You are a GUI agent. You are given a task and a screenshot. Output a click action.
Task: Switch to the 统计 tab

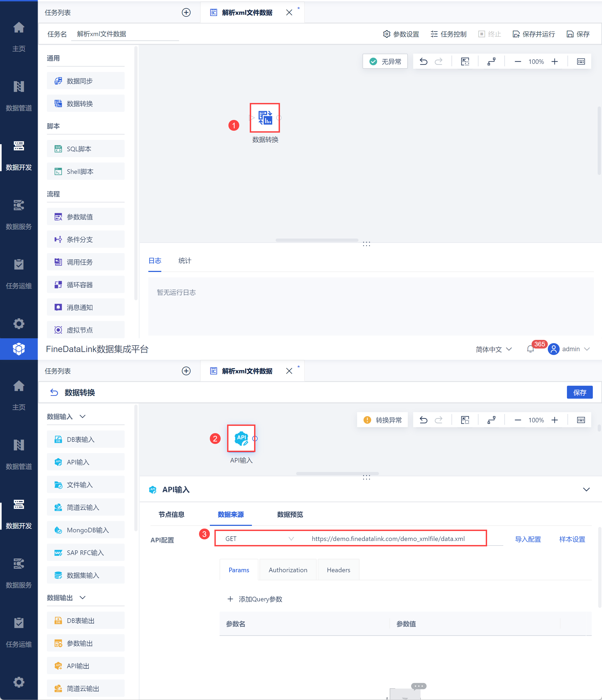click(184, 260)
